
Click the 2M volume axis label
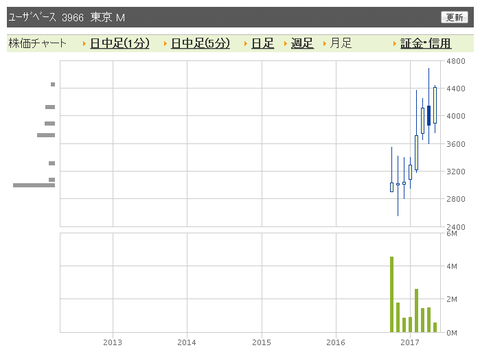(452, 299)
